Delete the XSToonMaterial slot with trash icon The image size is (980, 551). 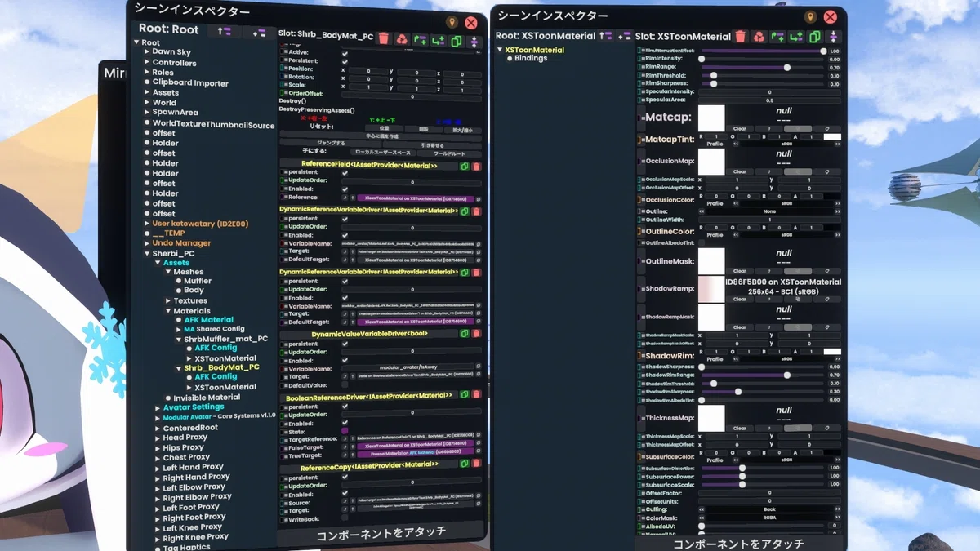[740, 36]
